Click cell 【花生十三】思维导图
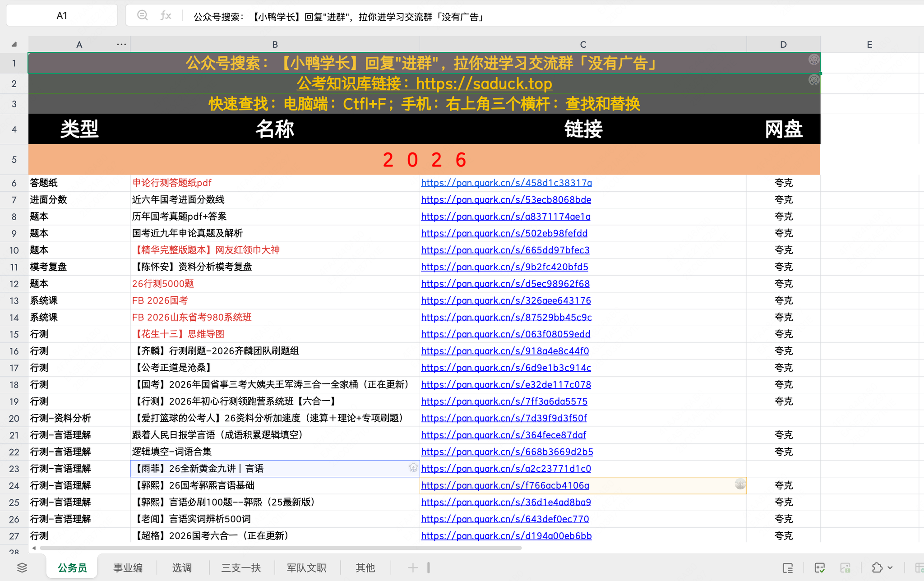The image size is (924, 581). point(275,334)
